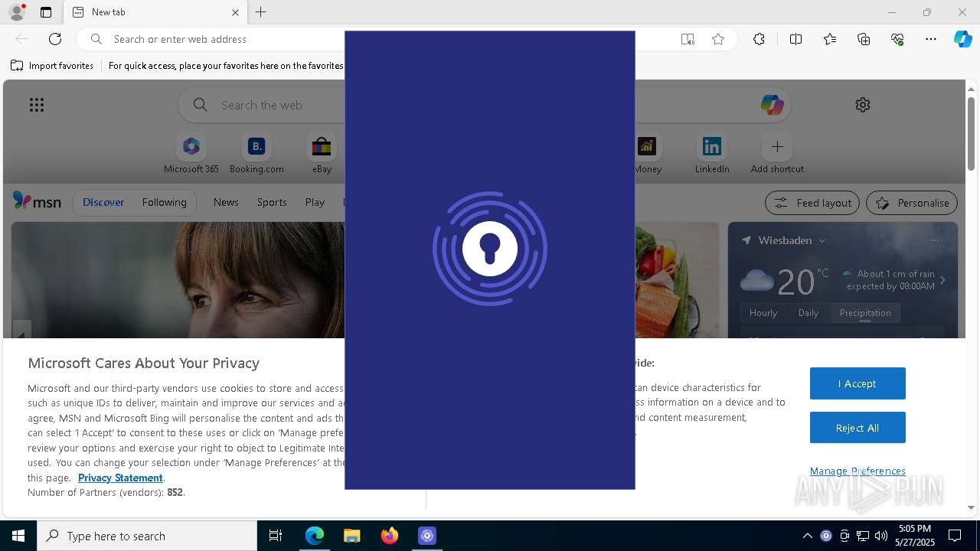
Task: Switch weather to Hourly tab
Action: pos(763,313)
